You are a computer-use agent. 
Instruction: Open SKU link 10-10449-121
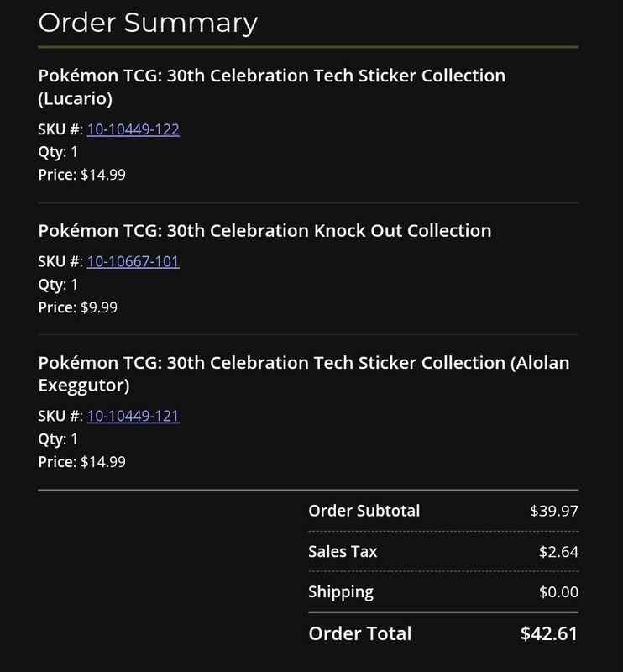click(133, 416)
